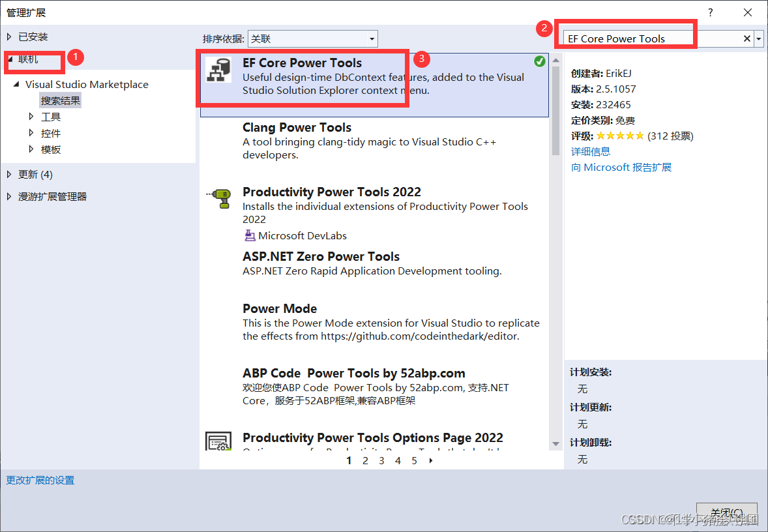This screenshot has width=768, height=532.
Task: Click the list scrollbar up arrow
Action: [555, 60]
